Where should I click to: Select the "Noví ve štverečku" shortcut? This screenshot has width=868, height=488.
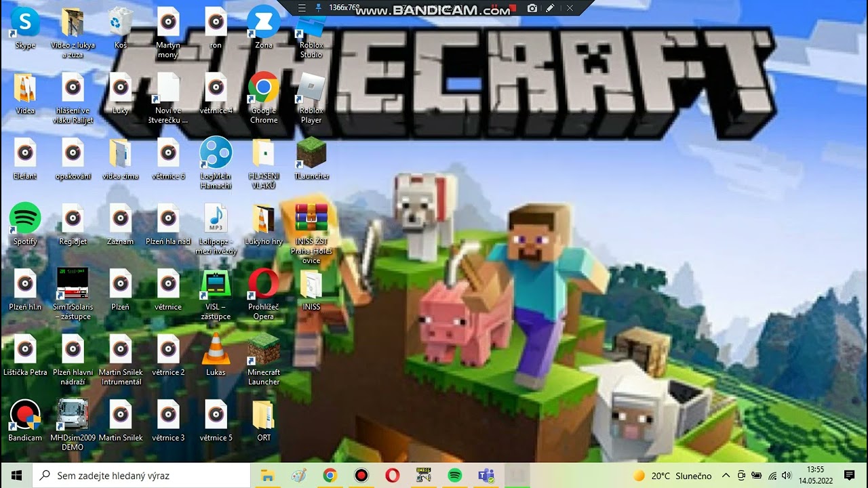pyautogui.click(x=167, y=98)
